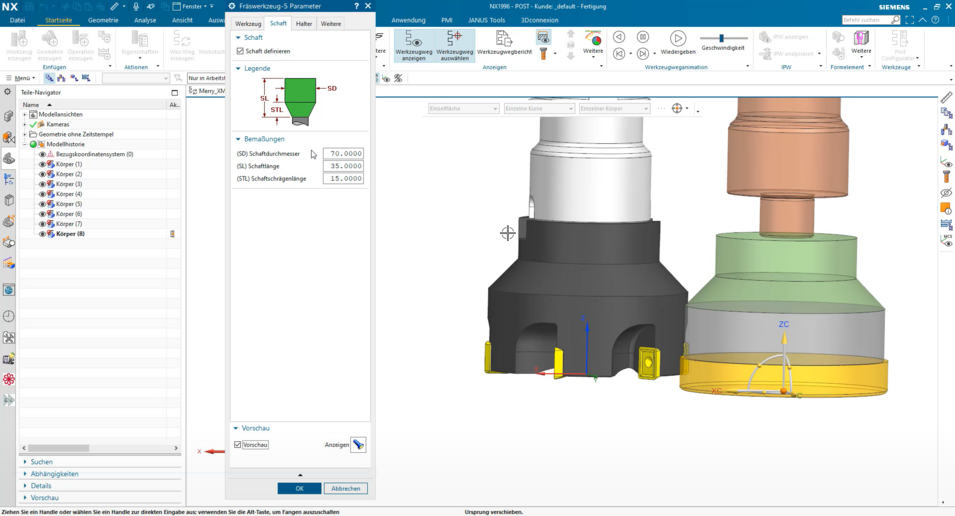This screenshot has height=516, width=955.
Task: Toggle visibility of Körper (3)
Action: click(43, 184)
